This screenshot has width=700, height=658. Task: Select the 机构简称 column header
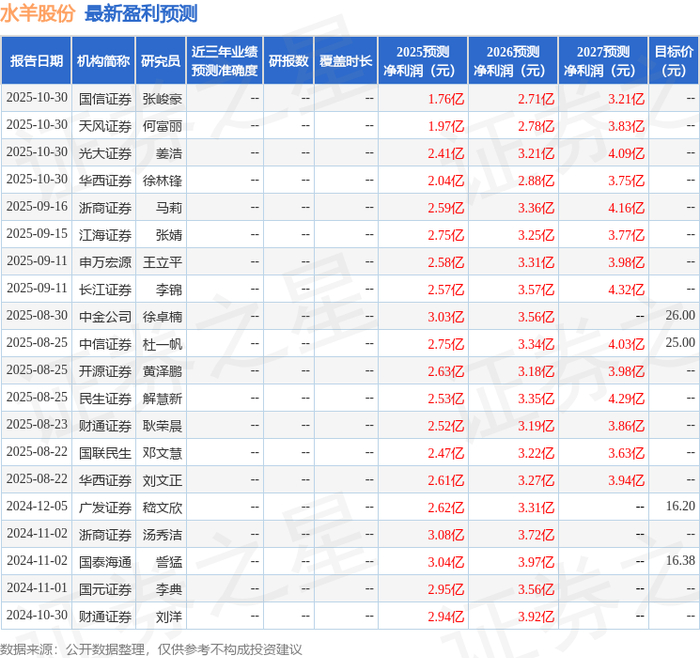click(104, 61)
